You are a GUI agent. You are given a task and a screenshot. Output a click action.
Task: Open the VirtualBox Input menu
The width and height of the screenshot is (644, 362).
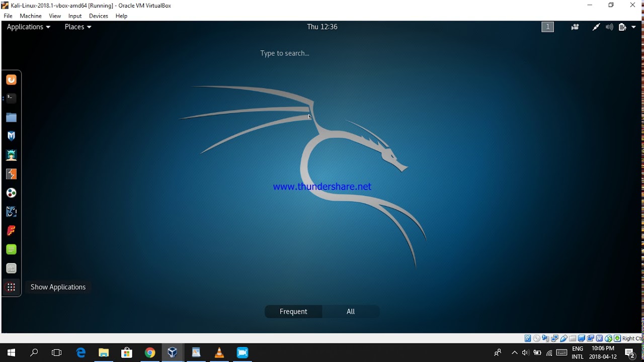(75, 16)
